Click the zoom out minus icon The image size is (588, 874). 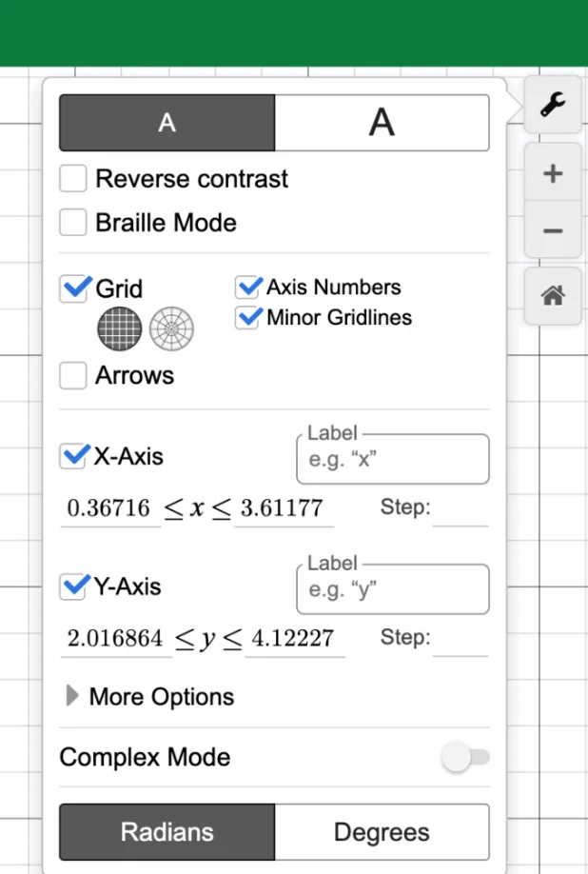(x=553, y=230)
